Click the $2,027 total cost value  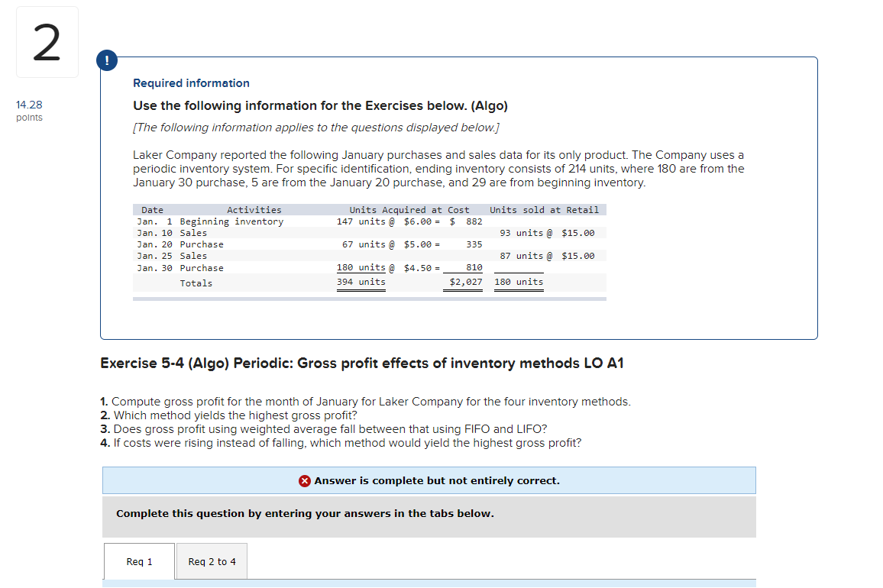point(464,281)
